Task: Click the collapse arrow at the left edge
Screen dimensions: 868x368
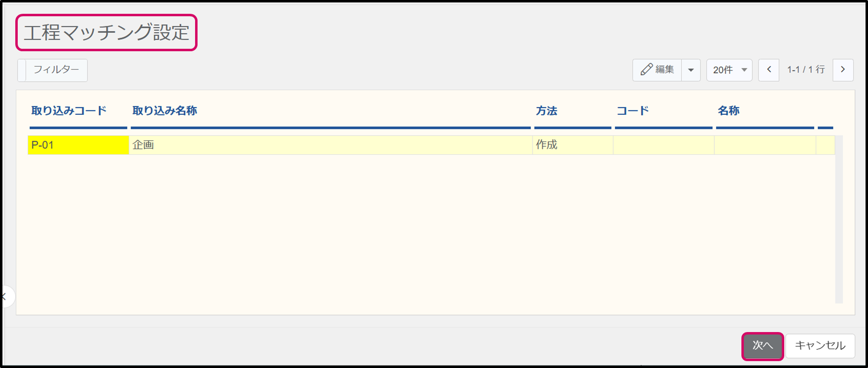Action: pyautogui.click(x=5, y=297)
